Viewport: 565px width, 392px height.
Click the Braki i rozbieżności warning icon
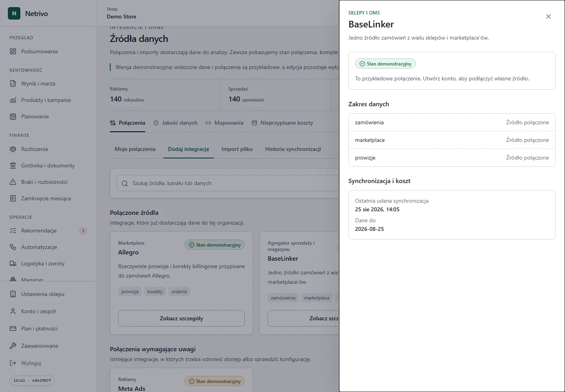click(x=13, y=182)
